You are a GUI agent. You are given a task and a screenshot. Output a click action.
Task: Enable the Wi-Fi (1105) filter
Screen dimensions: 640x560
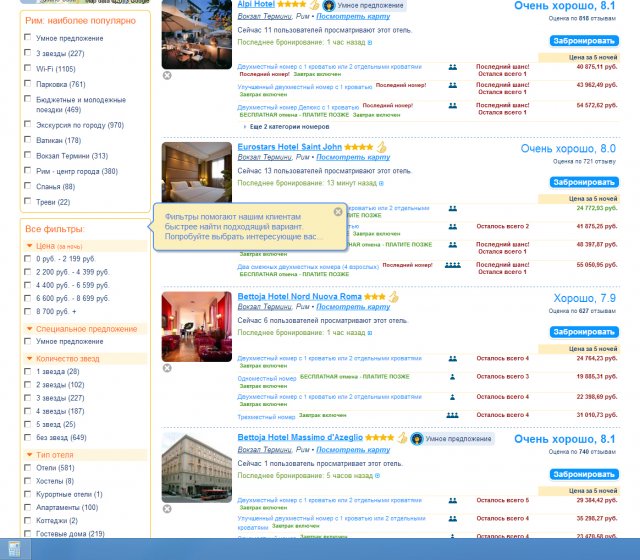coord(27,68)
